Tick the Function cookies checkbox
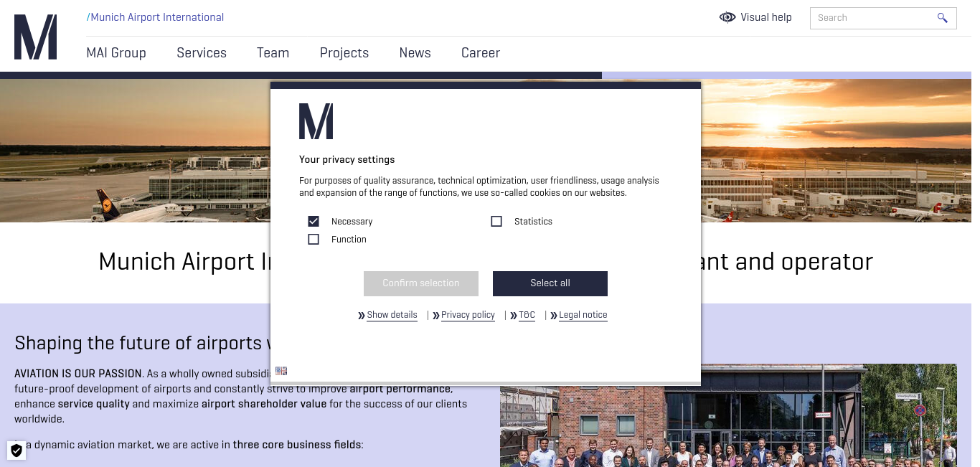This screenshot has height=467, width=980. pos(314,239)
